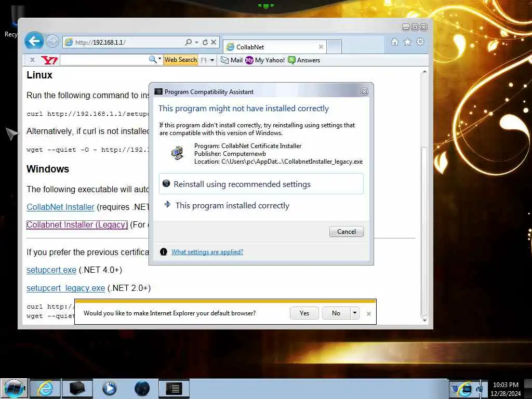
Task: Click the Program Compatibility Assistant title icon
Action: point(158,91)
